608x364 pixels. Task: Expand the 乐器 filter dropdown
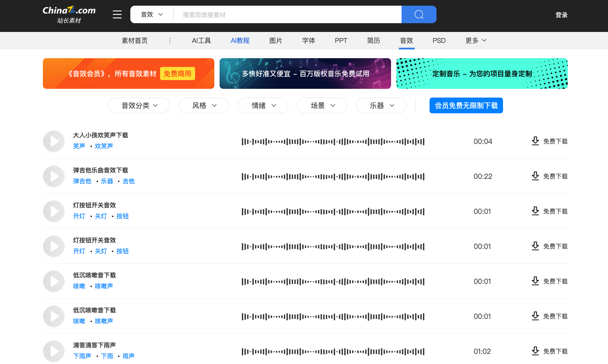(381, 105)
